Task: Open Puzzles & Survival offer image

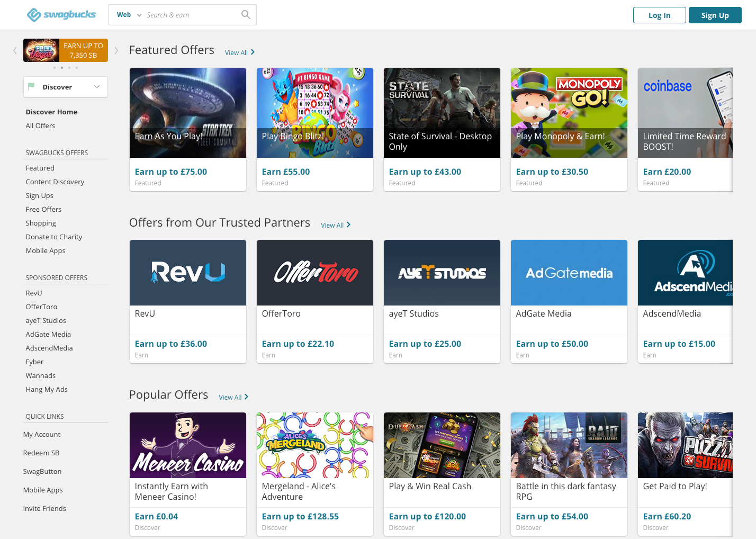Action: (x=685, y=445)
